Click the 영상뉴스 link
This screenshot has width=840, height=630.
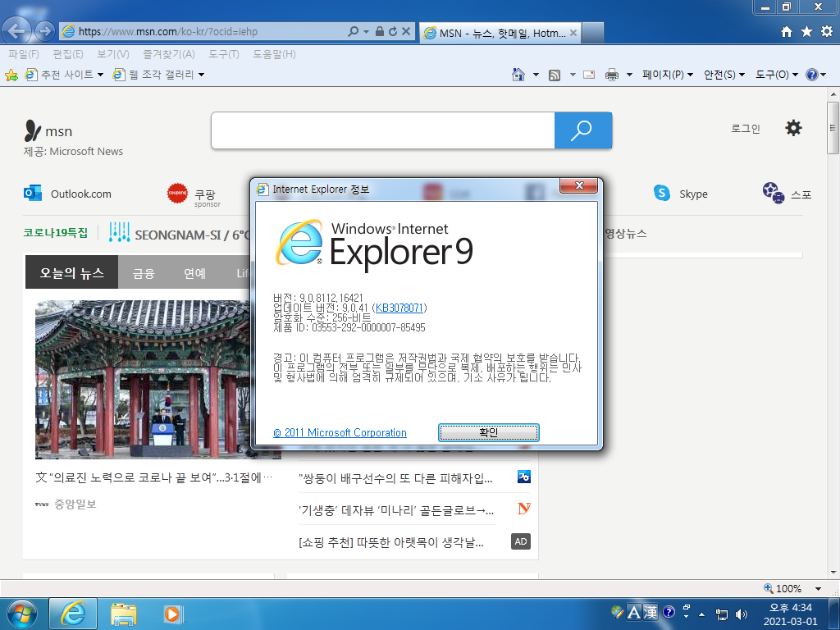pos(626,234)
